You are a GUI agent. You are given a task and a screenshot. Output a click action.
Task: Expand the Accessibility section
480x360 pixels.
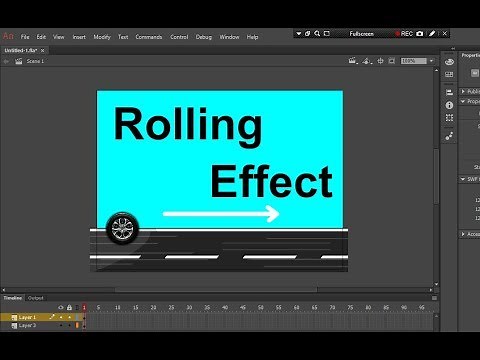(x=463, y=234)
